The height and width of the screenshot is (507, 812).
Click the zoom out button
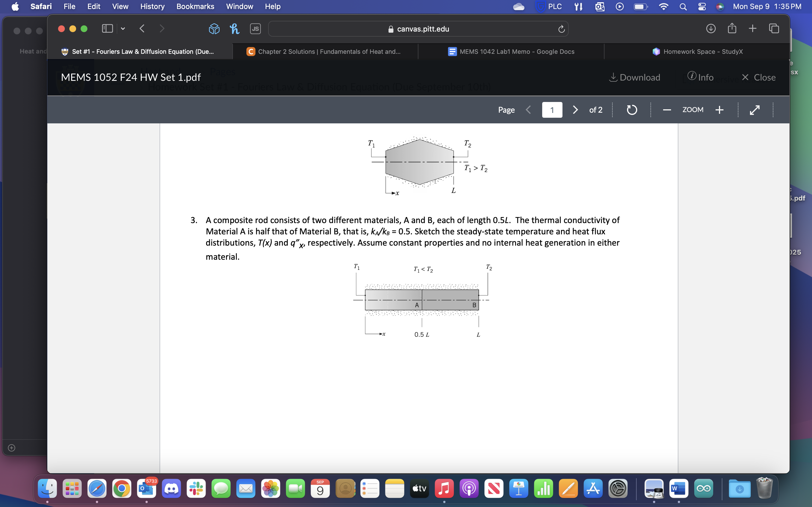pyautogui.click(x=667, y=110)
